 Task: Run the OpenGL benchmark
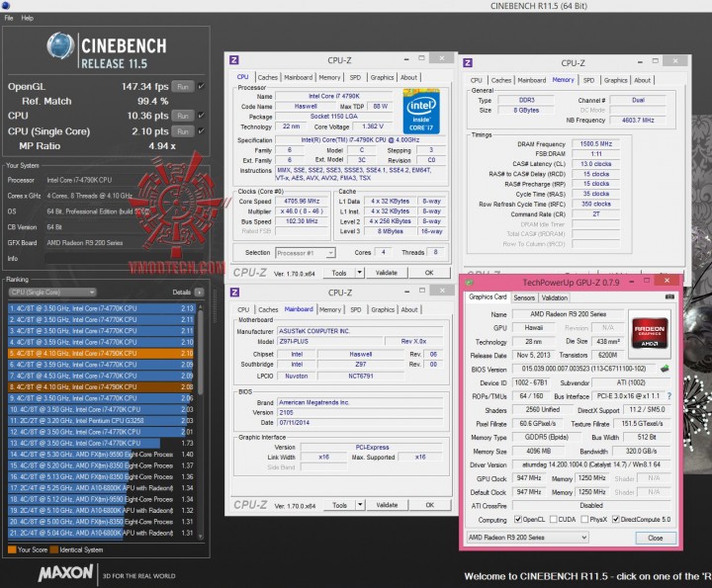pos(183,87)
